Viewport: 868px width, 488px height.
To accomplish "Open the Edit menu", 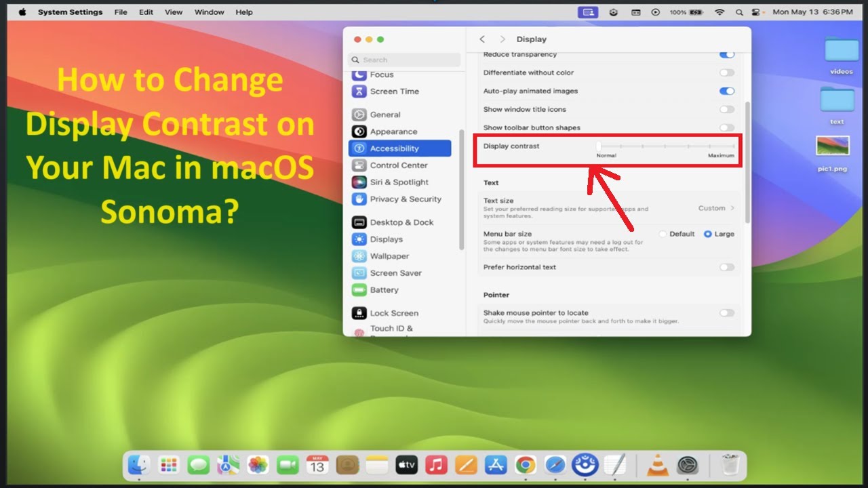I will 146,12.
